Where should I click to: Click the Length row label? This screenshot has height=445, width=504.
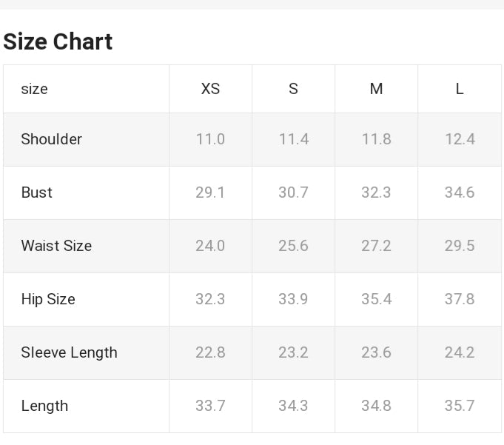tap(44, 406)
